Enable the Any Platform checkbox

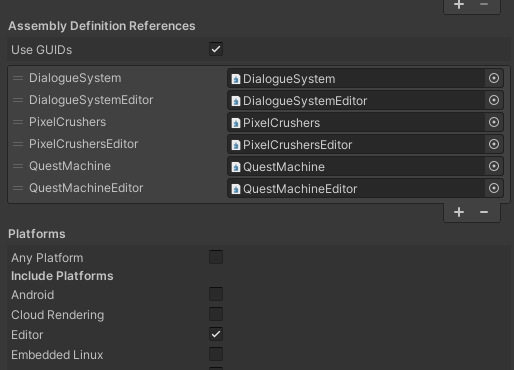216,257
